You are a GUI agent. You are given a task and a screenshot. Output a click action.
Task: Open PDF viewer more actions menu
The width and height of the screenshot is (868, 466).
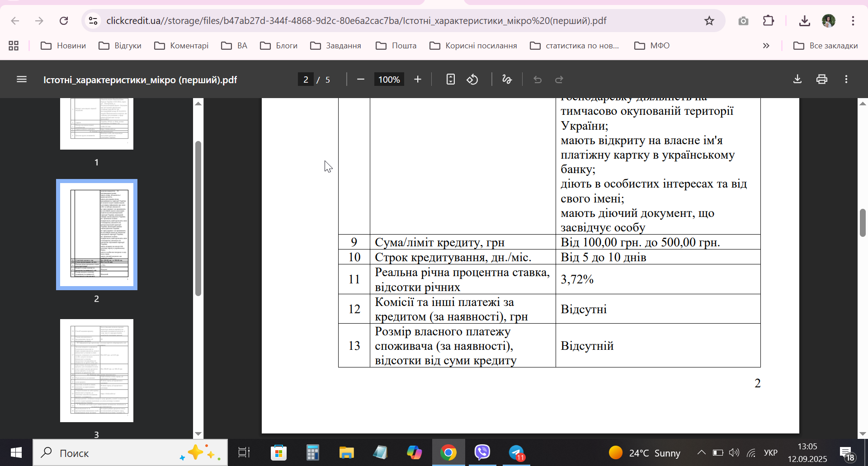point(846,80)
